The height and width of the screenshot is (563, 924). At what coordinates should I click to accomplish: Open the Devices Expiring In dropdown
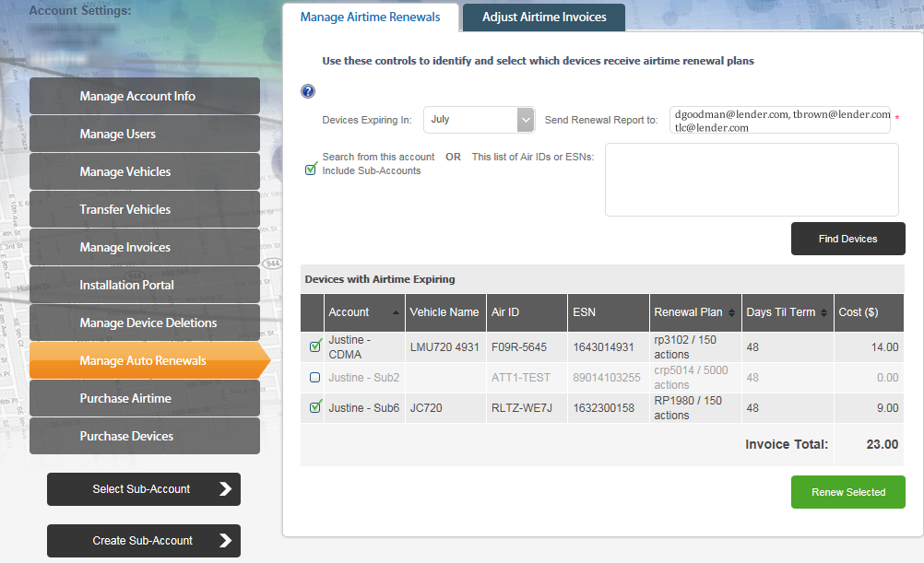[x=526, y=120]
